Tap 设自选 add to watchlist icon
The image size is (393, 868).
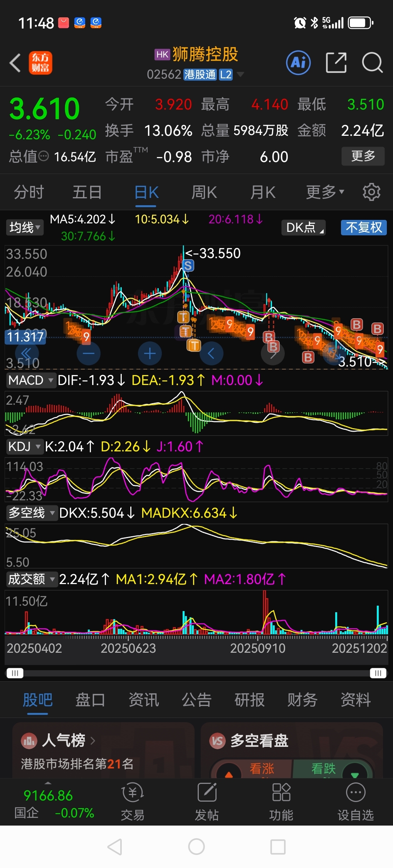[356, 802]
